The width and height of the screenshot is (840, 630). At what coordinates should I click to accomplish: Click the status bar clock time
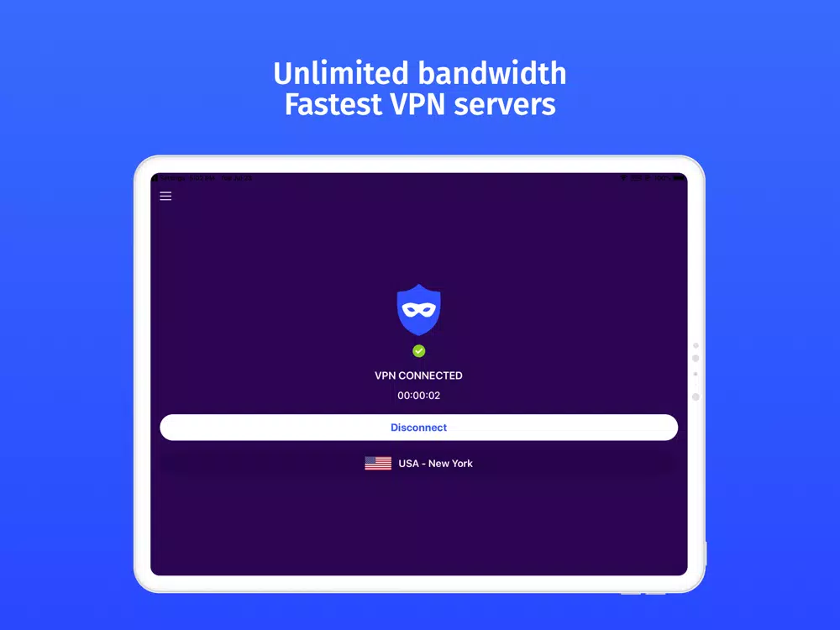coord(202,178)
